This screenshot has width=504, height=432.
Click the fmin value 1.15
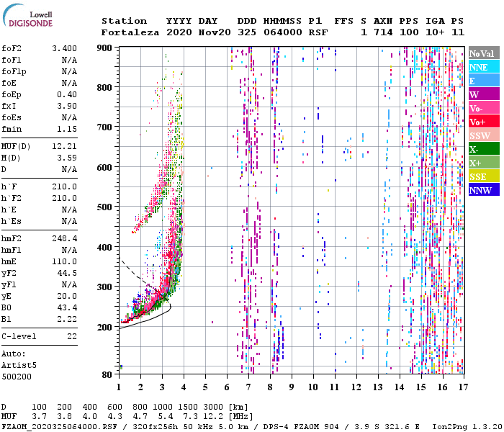coord(67,129)
